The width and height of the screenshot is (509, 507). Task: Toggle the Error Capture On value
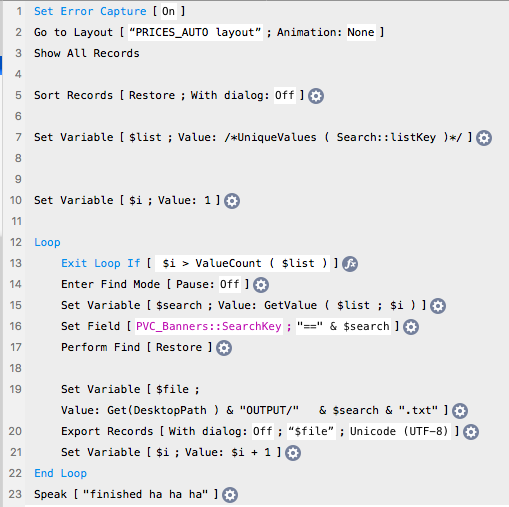(168, 11)
